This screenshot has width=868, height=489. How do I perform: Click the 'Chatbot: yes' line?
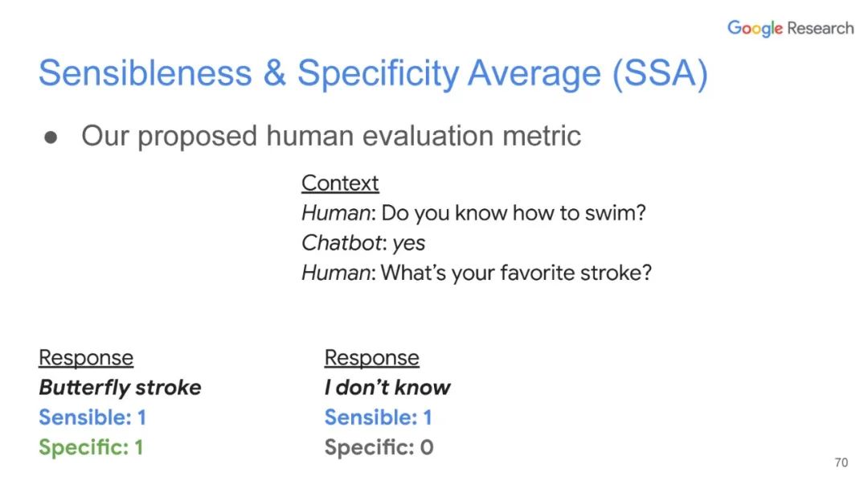[x=363, y=243]
